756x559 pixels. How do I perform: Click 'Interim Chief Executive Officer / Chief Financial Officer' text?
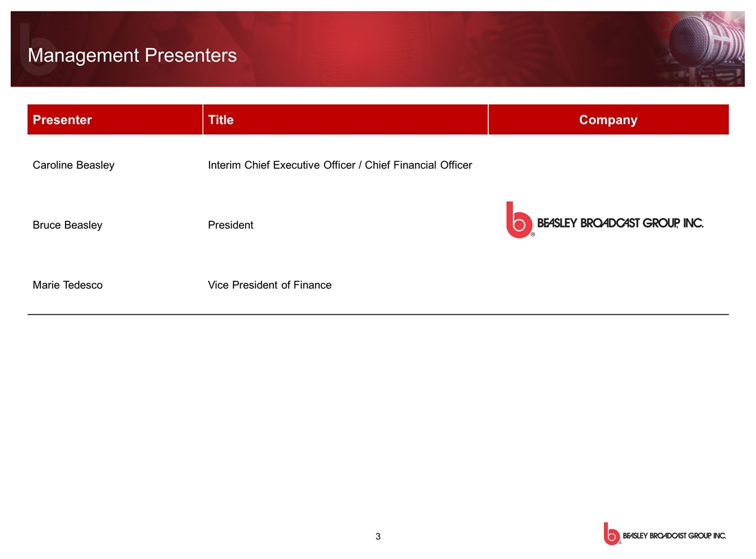(x=340, y=165)
